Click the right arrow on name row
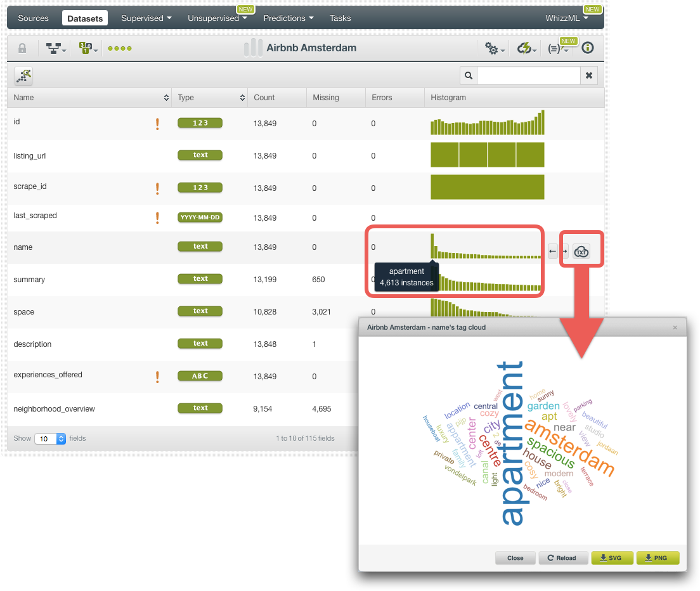This screenshot has width=700, height=591. (565, 251)
